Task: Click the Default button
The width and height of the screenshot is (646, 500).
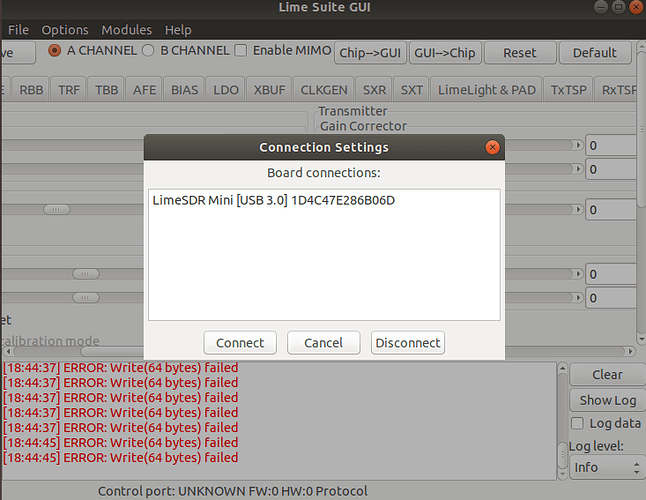Action: coord(595,53)
